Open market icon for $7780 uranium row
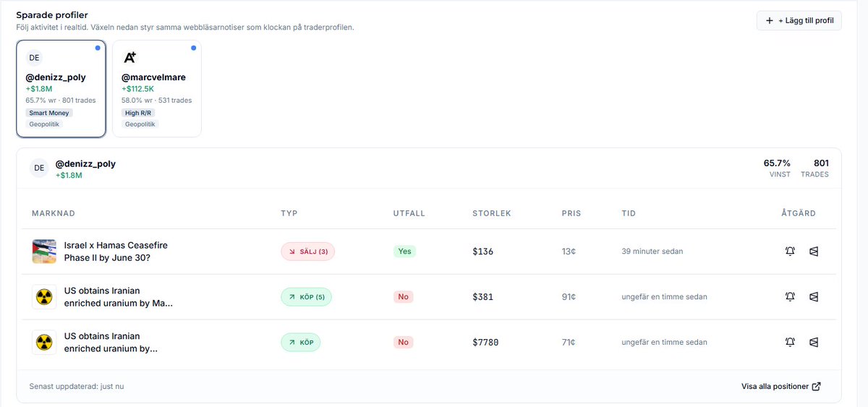Image resolution: width=868 pixels, height=407 pixels. click(x=814, y=342)
